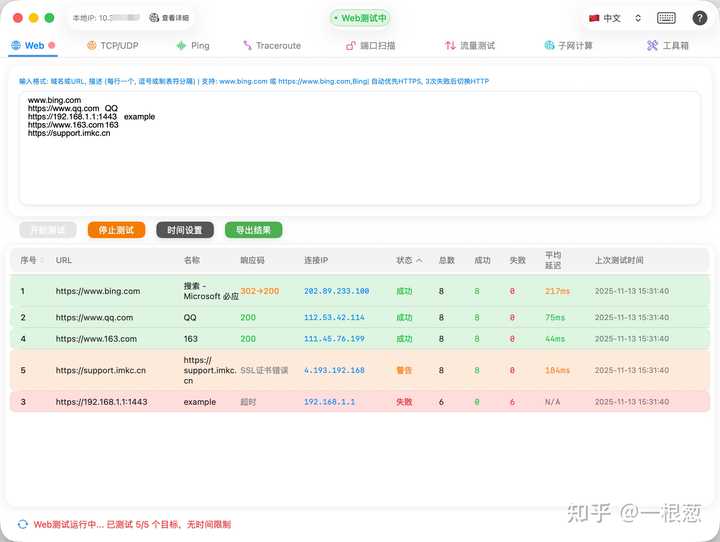Select the https://support.imkc.cn row URL
Screen dimensions: 720x542
point(101,370)
